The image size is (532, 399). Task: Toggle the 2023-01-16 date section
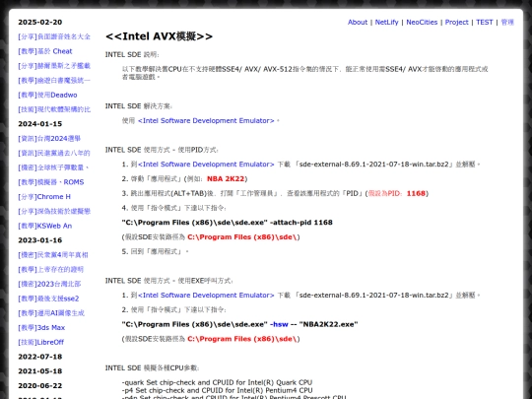pyautogui.click(x=40, y=240)
